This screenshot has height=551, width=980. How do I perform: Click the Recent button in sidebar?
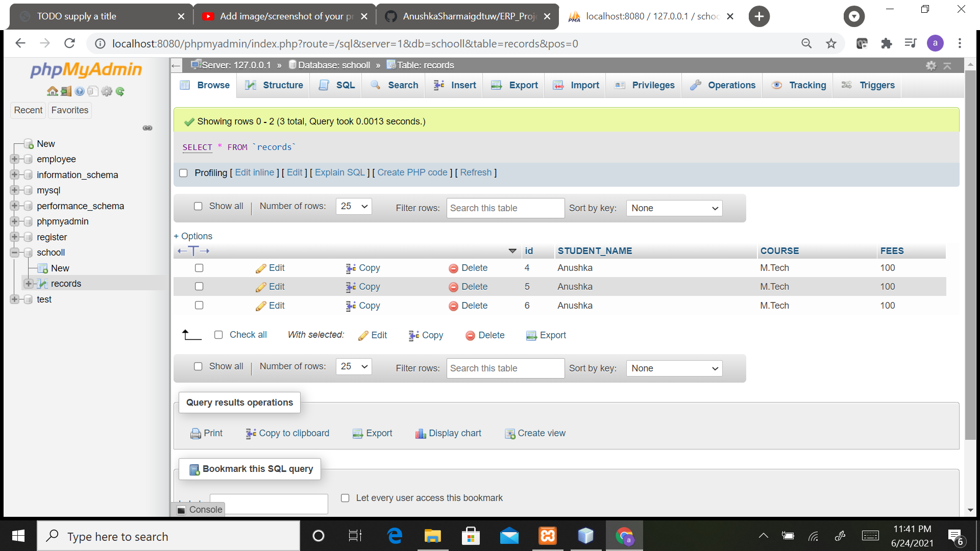pos(28,110)
